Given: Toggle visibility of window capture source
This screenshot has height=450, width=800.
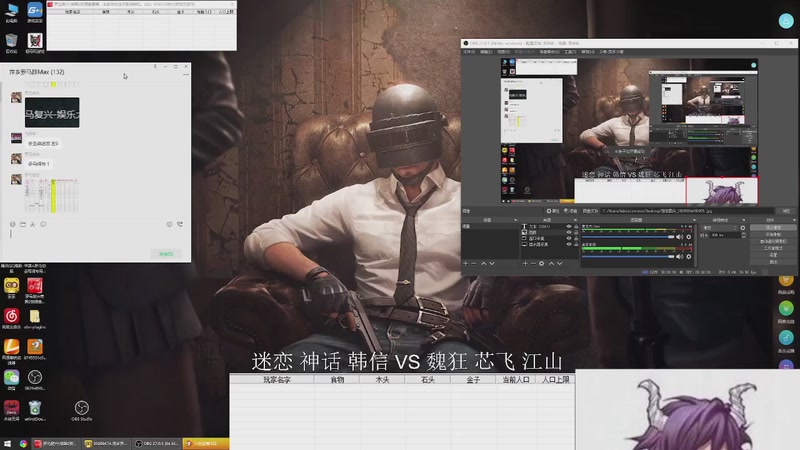Looking at the screenshot, I should point(569,238).
